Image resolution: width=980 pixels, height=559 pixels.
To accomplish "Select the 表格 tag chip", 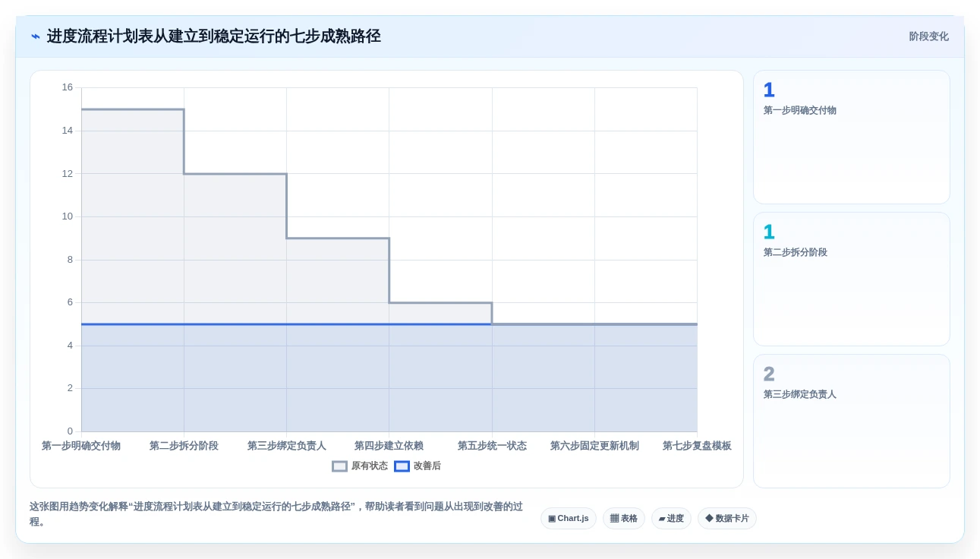I will (624, 519).
